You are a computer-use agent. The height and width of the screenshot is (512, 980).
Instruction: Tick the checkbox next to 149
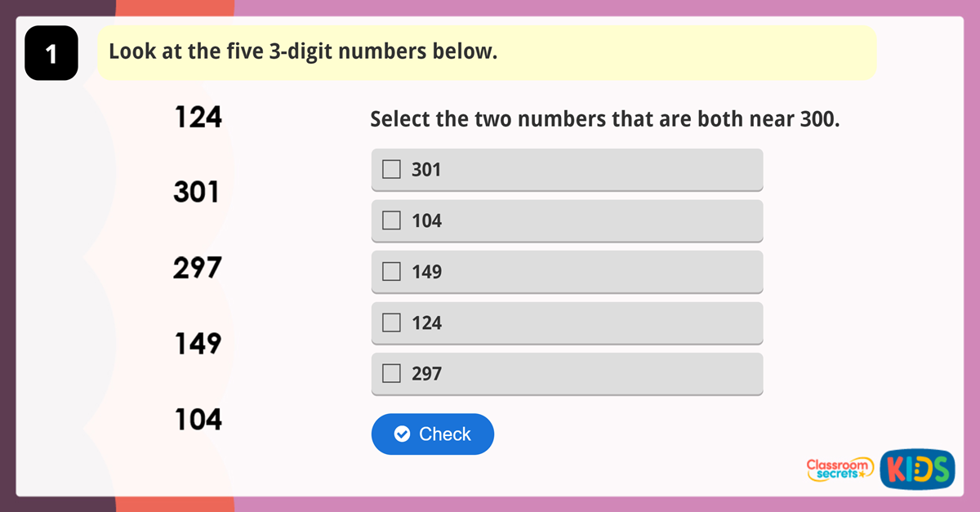392,272
